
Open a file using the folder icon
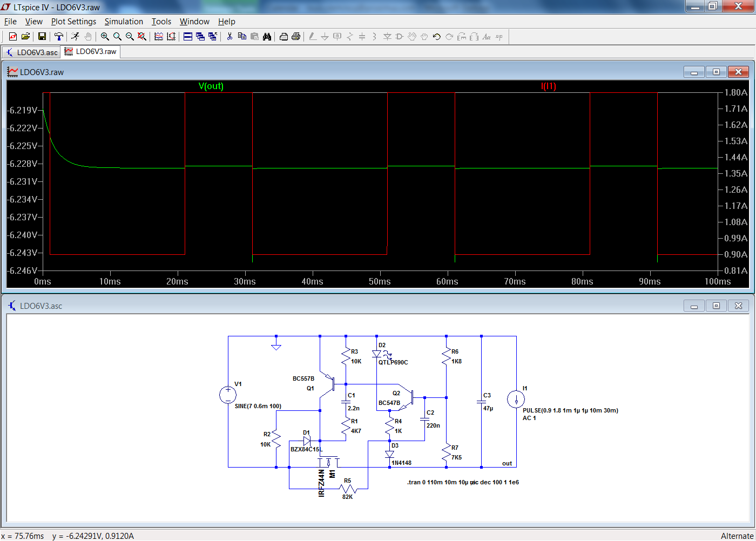click(25, 37)
